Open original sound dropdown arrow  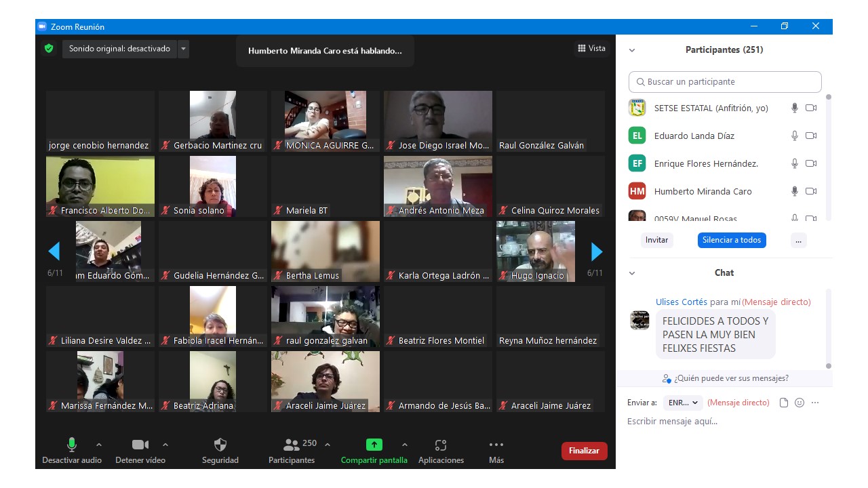click(183, 49)
